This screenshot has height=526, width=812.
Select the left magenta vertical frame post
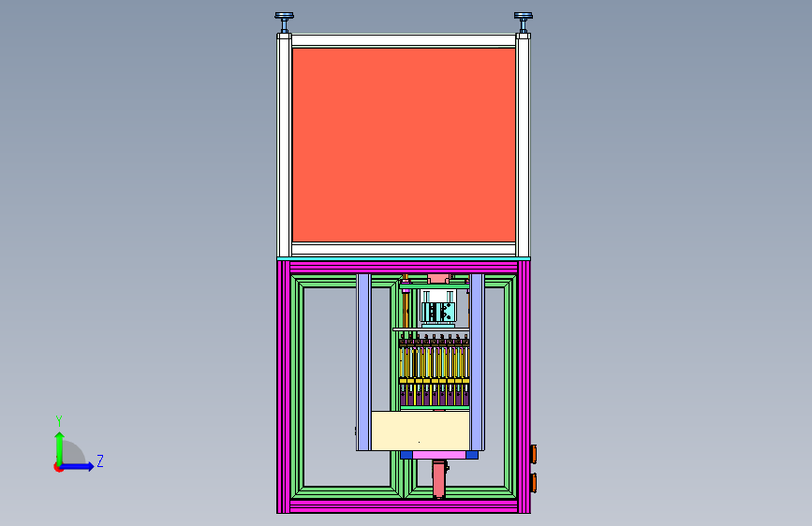pos(283,387)
